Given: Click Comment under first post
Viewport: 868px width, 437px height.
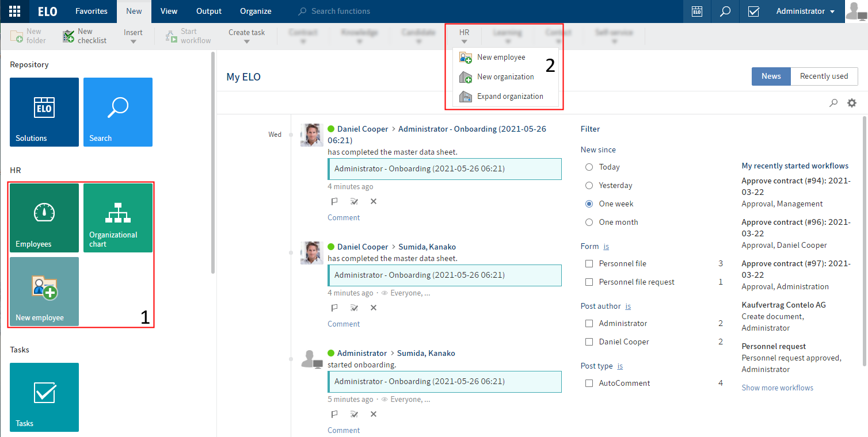Looking at the screenshot, I should [344, 217].
